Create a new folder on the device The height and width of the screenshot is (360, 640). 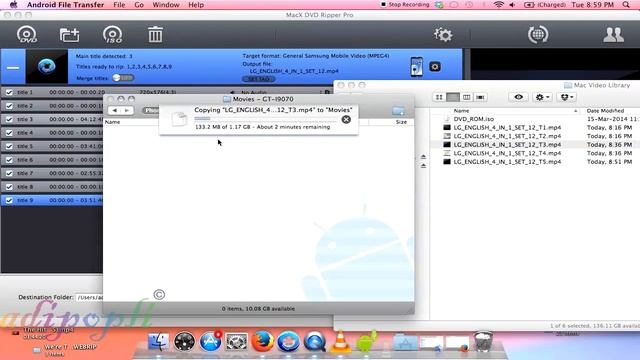click(x=398, y=110)
